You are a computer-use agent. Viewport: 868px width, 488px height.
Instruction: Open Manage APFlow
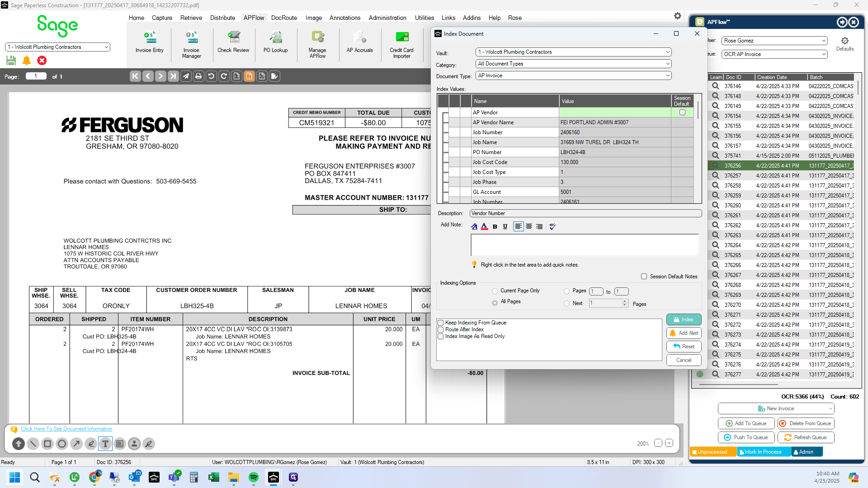(x=317, y=45)
